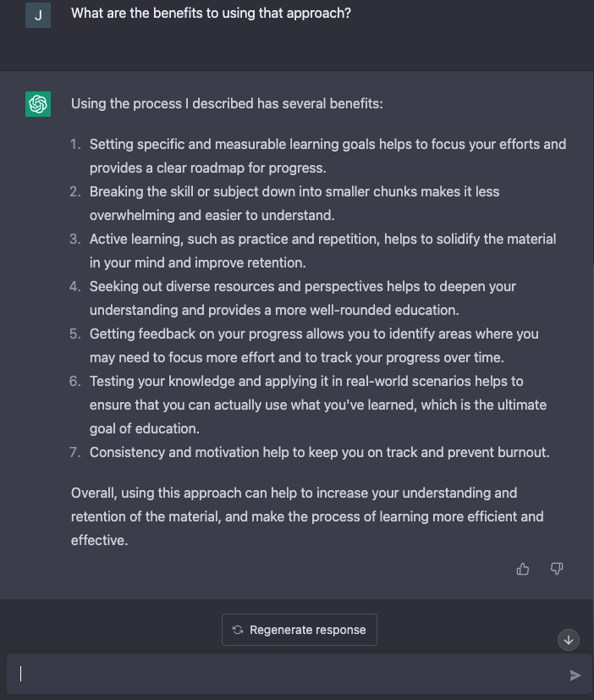Click the list number marker '7.'
The width and height of the screenshot is (594, 700).
[75, 452]
